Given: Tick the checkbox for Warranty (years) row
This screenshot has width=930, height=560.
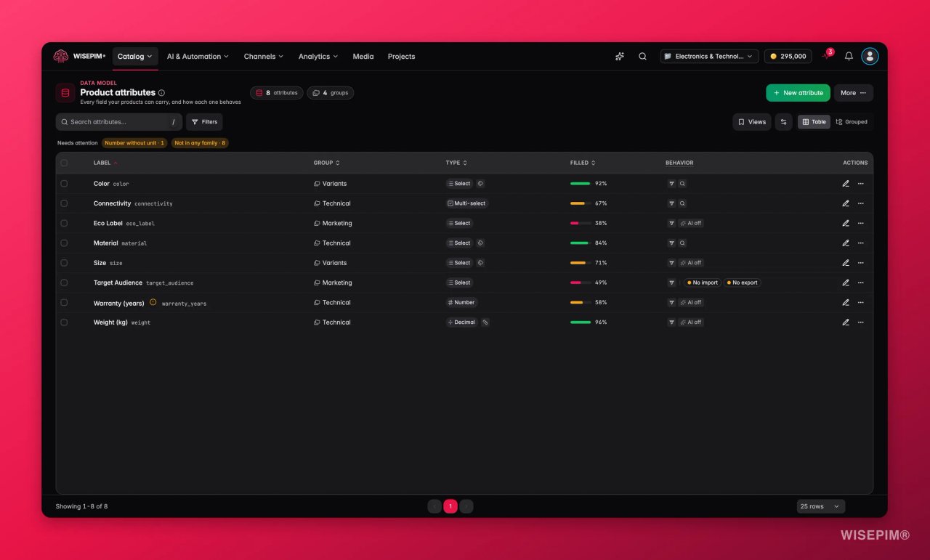Looking at the screenshot, I should [64, 302].
